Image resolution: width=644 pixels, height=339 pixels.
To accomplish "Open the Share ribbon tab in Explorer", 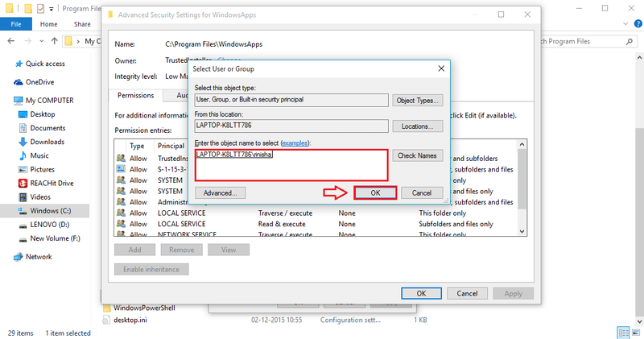I will pyautogui.click(x=82, y=24).
